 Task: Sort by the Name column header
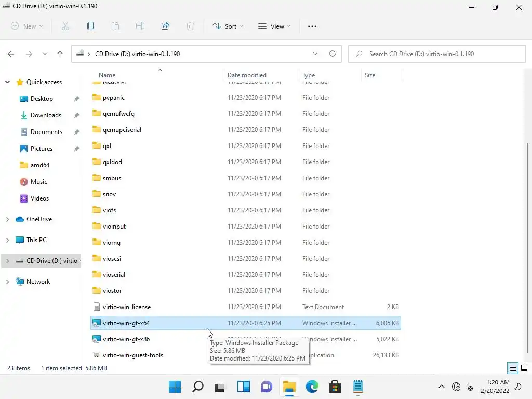[x=107, y=75]
